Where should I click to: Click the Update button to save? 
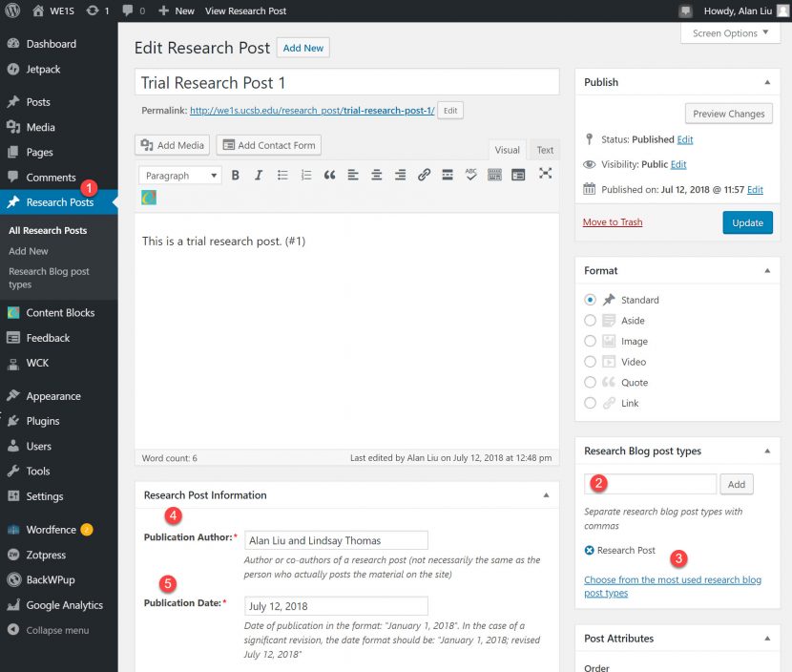click(x=747, y=222)
